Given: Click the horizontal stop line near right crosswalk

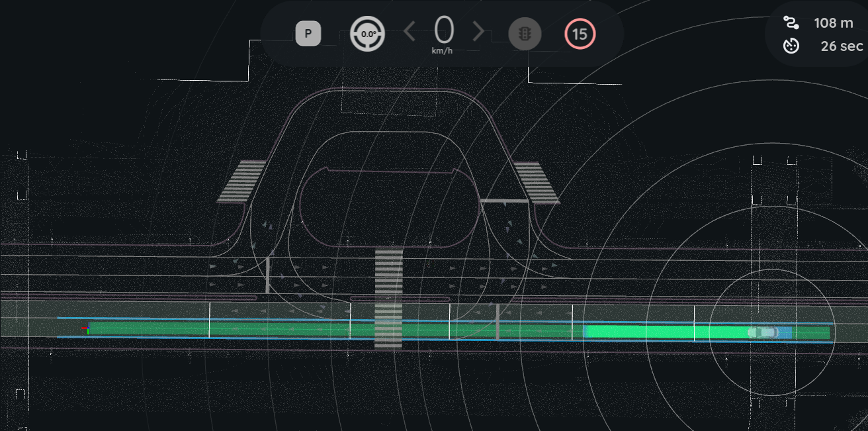Looking at the screenshot, I should [503, 200].
